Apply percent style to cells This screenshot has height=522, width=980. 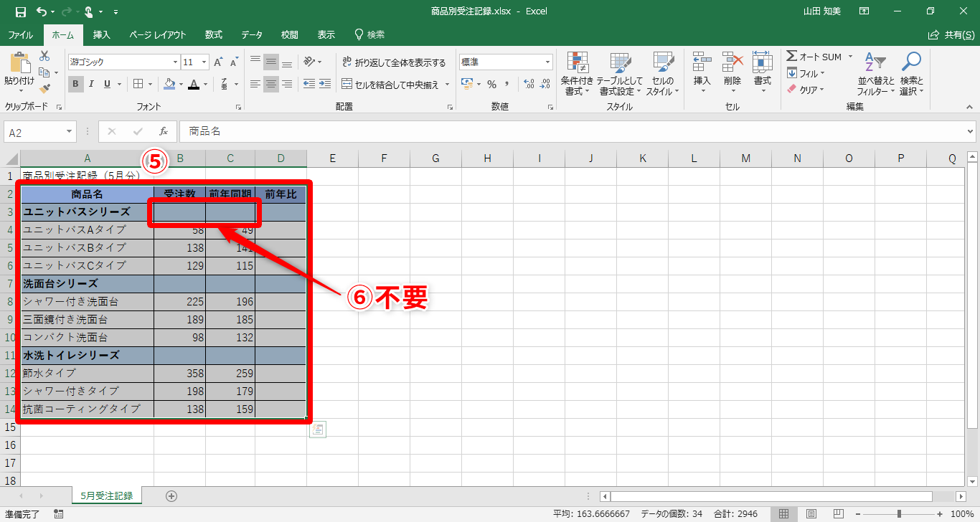[491, 84]
